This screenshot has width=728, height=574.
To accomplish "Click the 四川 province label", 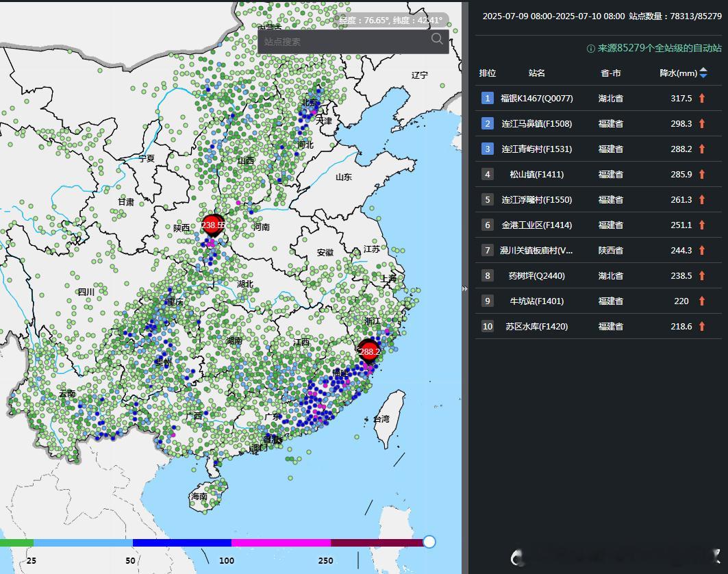I will point(86,292).
